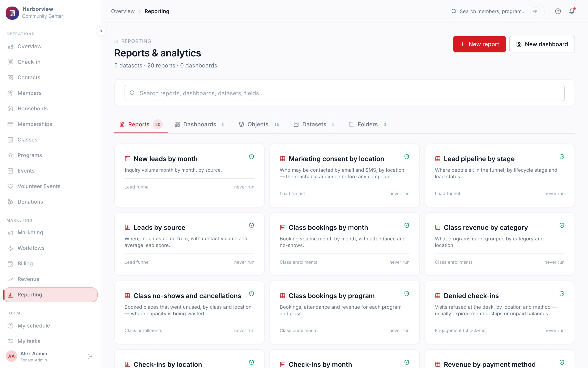Open the Lead pipeline by stage report
The width and height of the screenshot is (588, 368).
pos(500,175)
